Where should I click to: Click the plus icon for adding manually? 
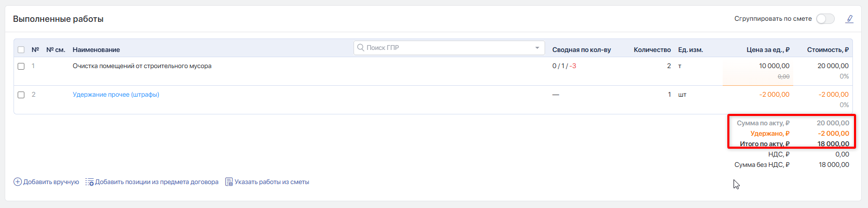point(18,182)
